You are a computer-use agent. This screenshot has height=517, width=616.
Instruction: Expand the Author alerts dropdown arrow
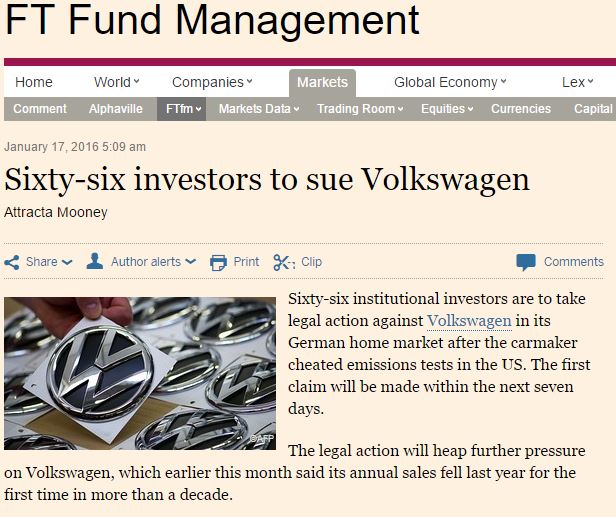click(x=191, y=262)
